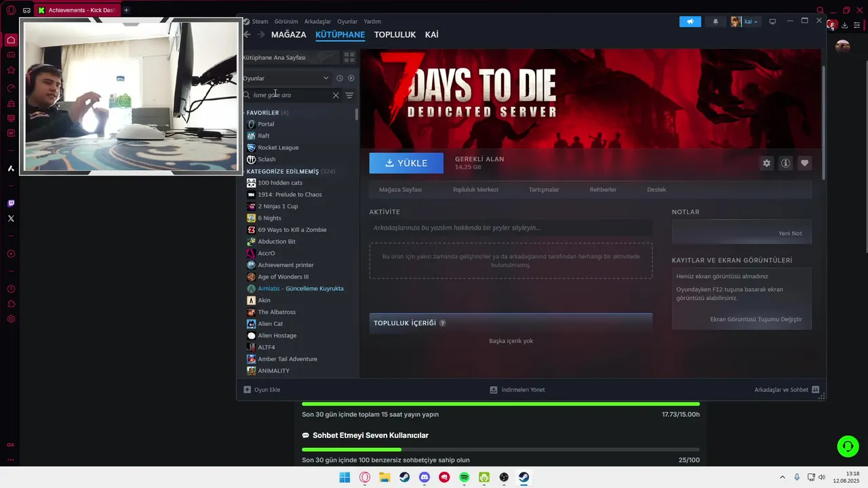Open the Steam announcements megaphone button
Viewport: 868px width, 488px height.
click(690, 22)
